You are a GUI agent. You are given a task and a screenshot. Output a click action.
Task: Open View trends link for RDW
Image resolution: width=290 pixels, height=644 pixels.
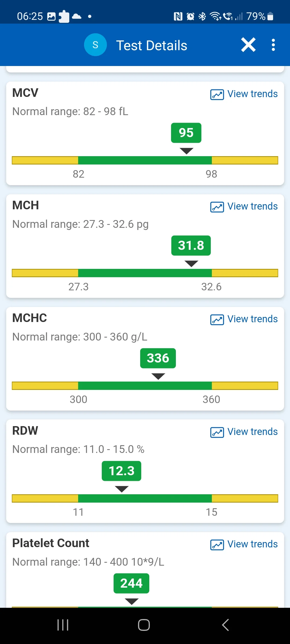252,432
